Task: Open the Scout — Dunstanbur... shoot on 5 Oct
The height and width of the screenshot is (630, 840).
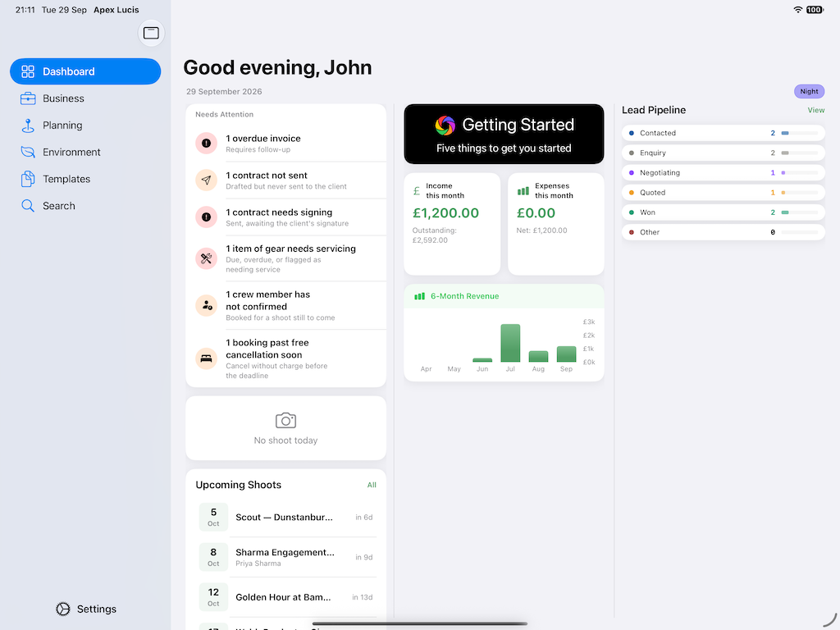Action: pyautogui.click(x=286, y=517)
